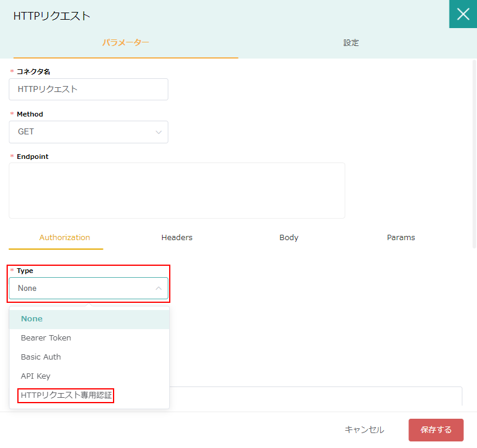Focus the コネクタ名 text field
The image size is (477, 448).
88,90
